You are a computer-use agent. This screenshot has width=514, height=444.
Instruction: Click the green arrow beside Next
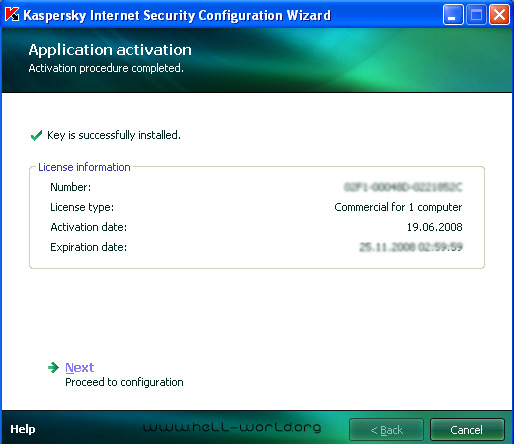pos(54,367)
